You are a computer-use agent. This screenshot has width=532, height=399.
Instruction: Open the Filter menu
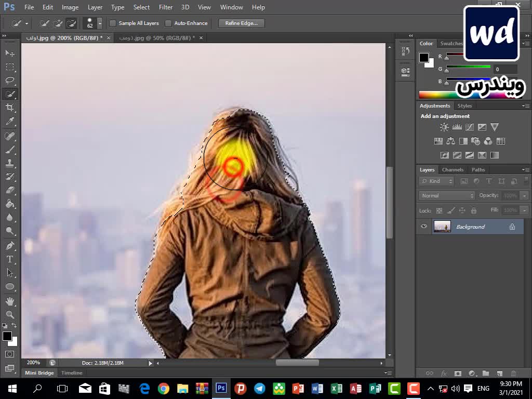click(166, 7)
